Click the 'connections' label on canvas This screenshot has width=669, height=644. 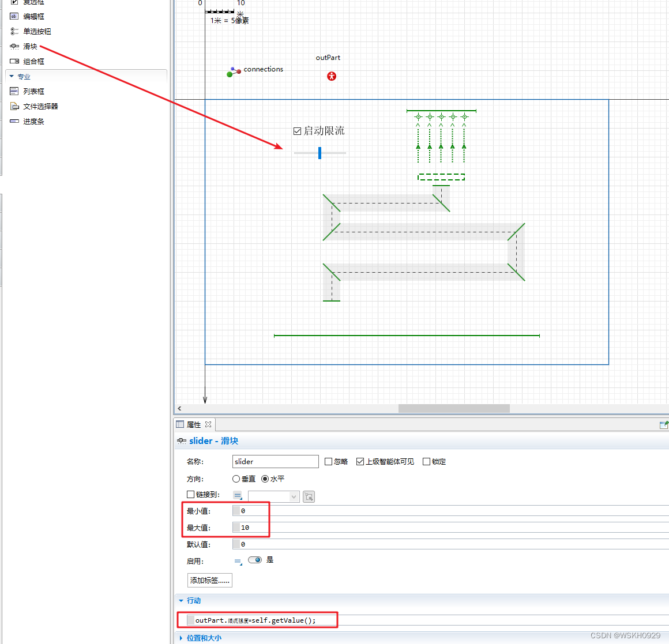point(263,69)
